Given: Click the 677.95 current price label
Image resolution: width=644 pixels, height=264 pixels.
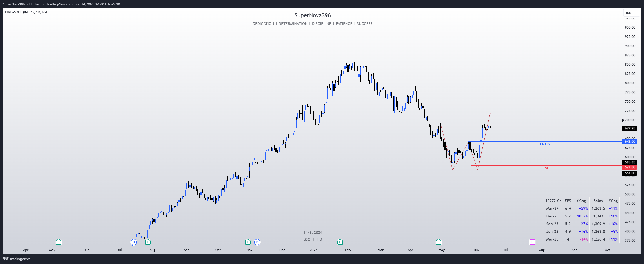Looking at the screenshot, I should click(629, 128).
